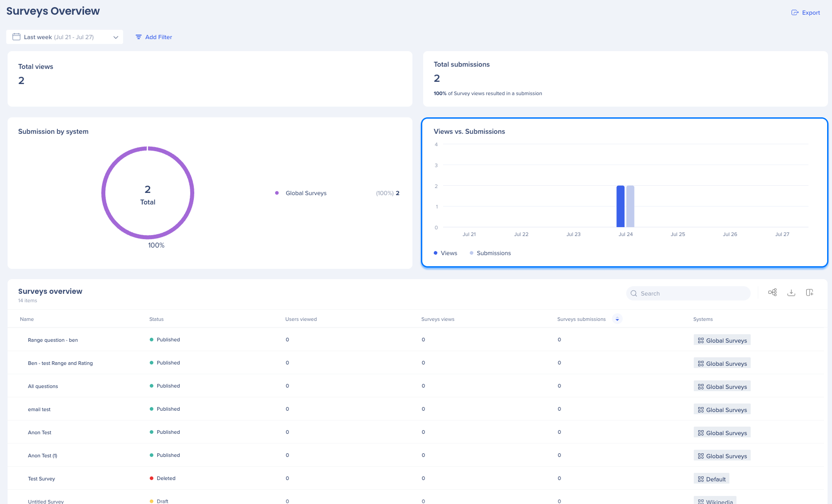Open the Anon Test survey
Viewport: 832px width, 504px height.
(x=40, y=432)
